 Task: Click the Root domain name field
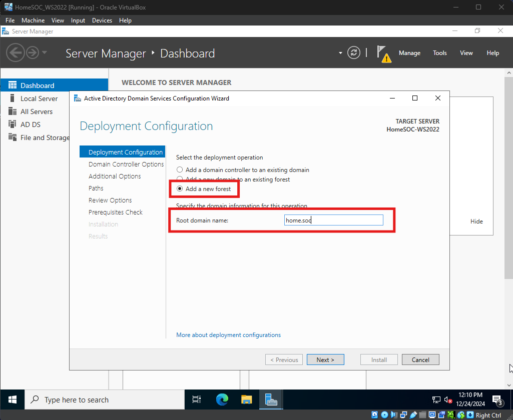(333, 220)
